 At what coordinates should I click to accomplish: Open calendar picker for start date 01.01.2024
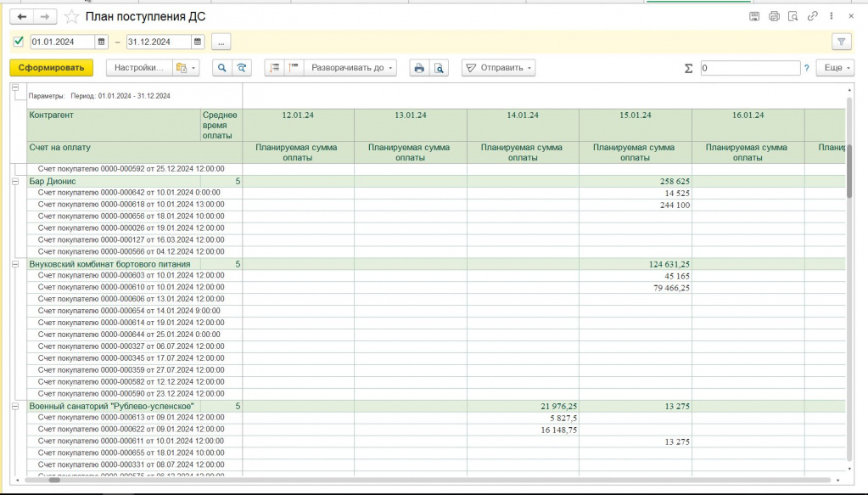(x=102, y=42)
